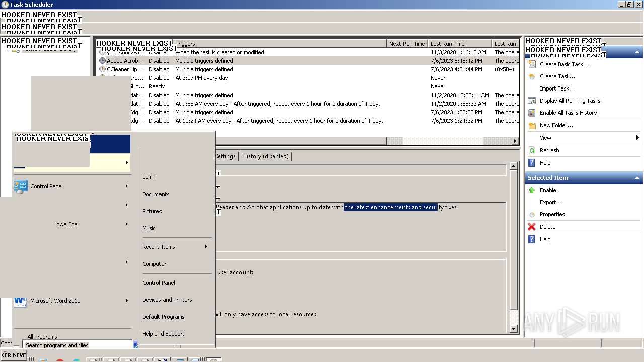Open Pictures from Start menu
The width and height of the screenshot is (644, 362).
(x=152, y=211)
